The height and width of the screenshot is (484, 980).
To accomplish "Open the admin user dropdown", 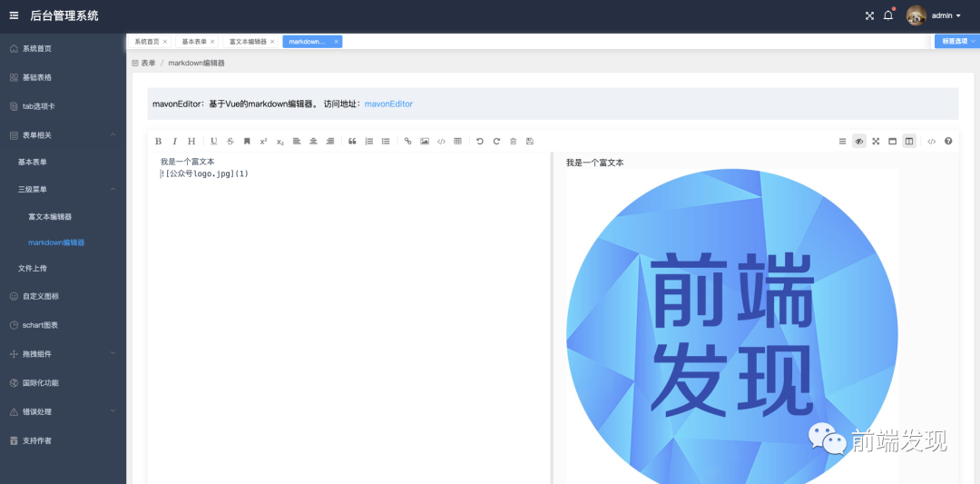I will tap(946, 15).
